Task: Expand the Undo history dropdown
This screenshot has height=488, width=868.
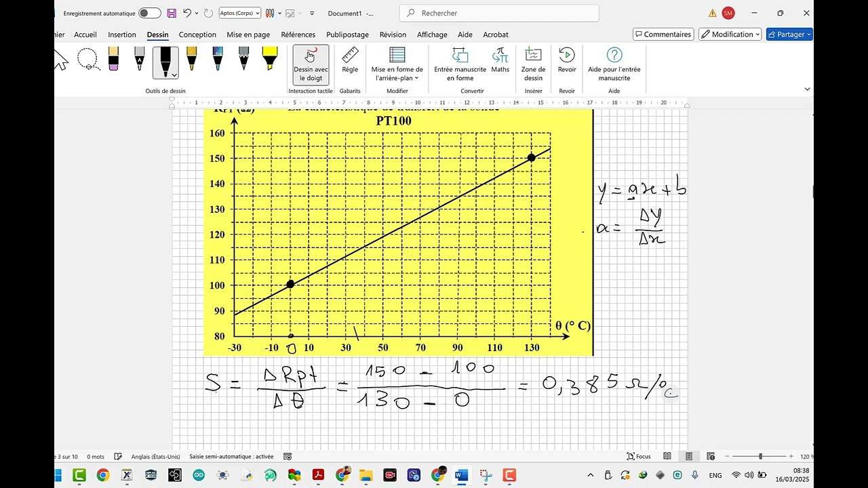Action: pos(197,13)
